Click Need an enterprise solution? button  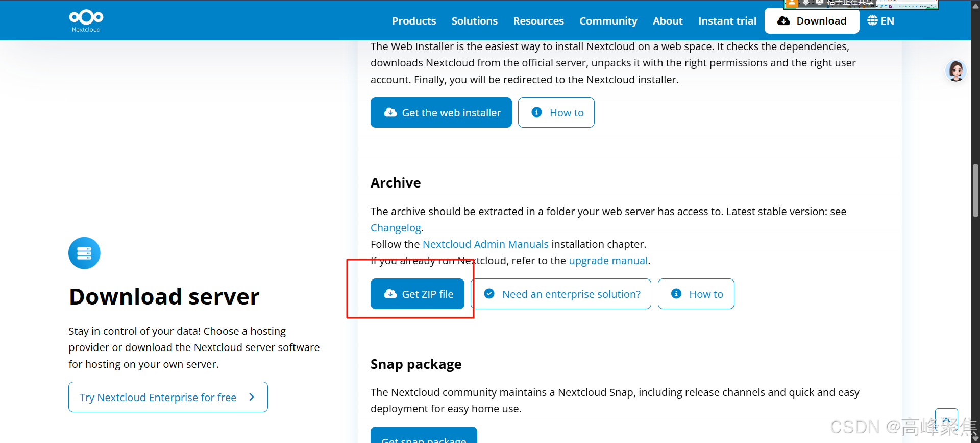[x=561, y=294]
